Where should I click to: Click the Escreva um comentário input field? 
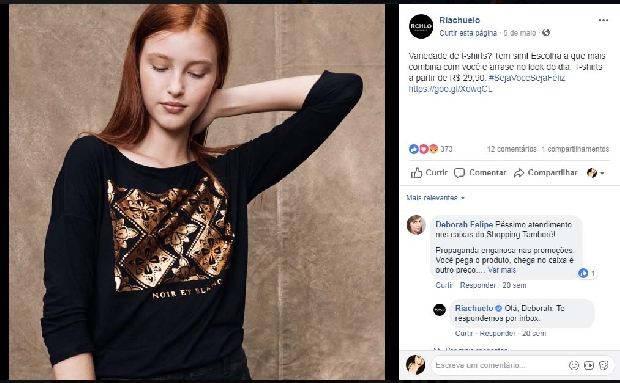(500, 365)
